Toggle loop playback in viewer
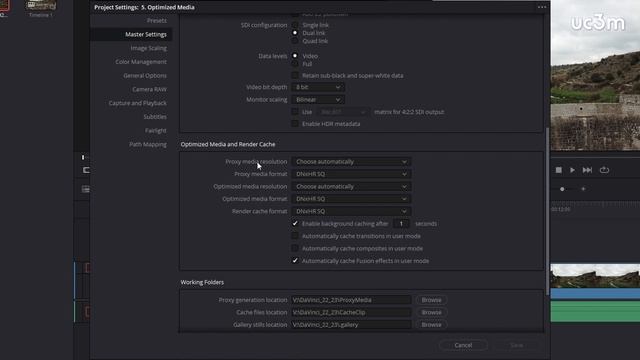This screenshot has width=640, height=360. pyautogui.click(x=604, y=170)
